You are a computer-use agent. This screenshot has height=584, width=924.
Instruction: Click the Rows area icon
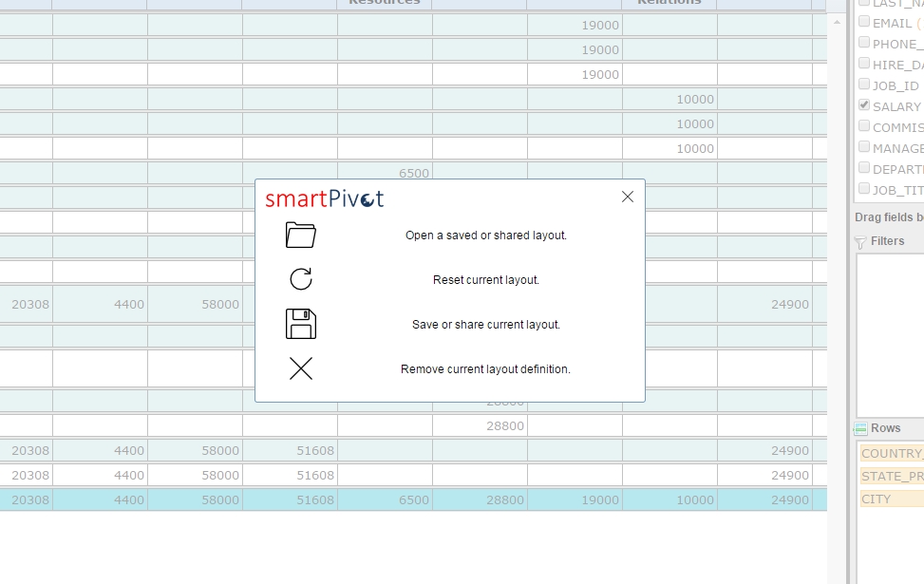(861, 429)
